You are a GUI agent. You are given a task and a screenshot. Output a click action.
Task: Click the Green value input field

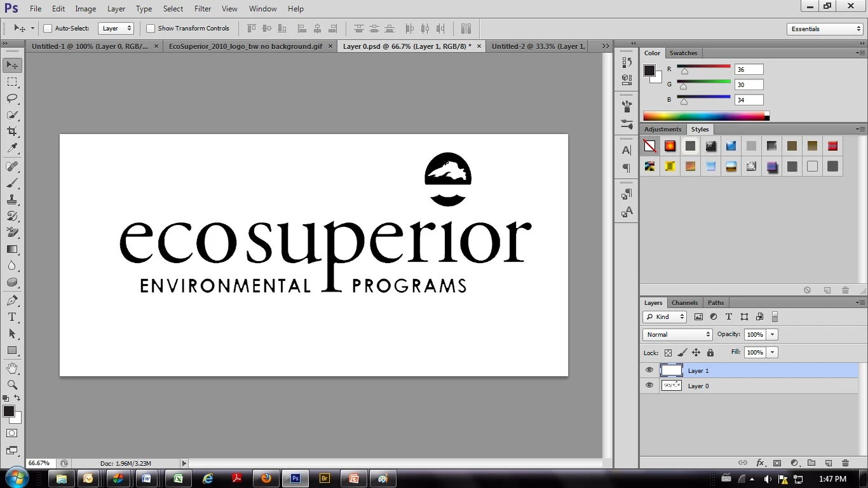tap(749, 85)
